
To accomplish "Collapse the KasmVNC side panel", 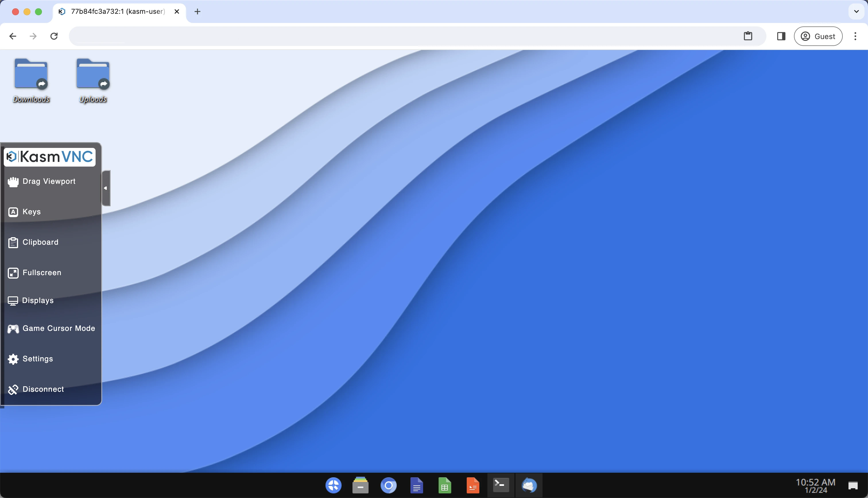I will click(106, 188).
